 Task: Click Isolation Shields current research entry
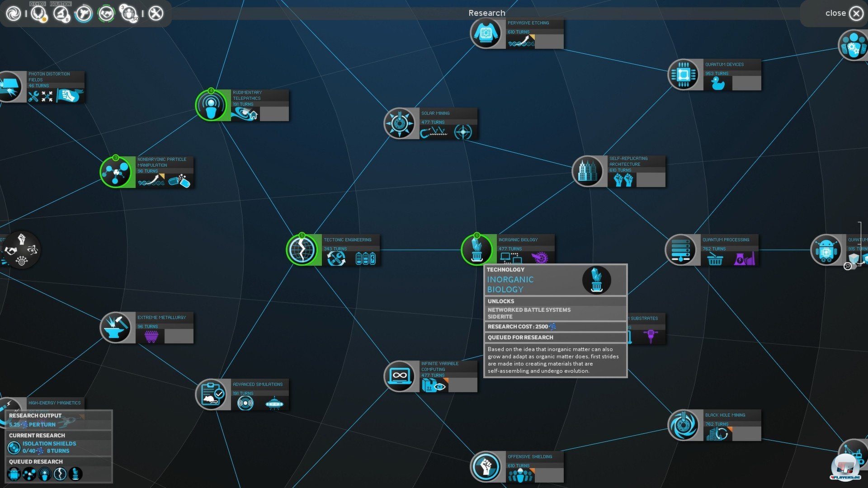(x=49, y=444)
